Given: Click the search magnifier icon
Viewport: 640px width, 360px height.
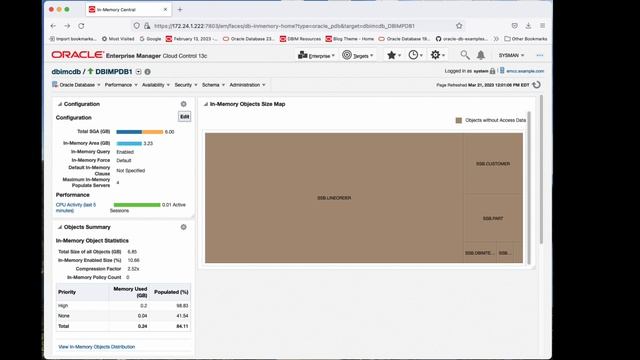Looking at the screenshot, I should (x=464, y=55).
